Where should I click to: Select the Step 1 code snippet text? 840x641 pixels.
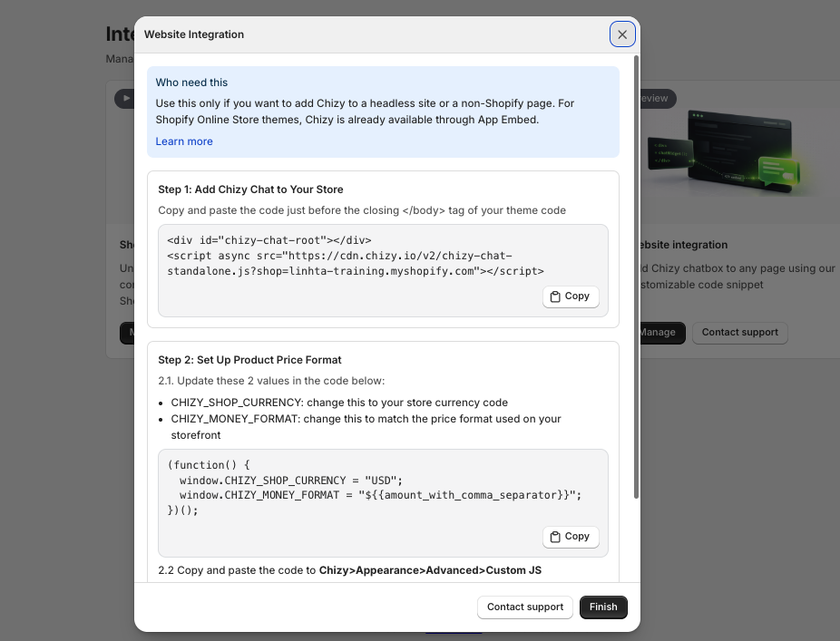(356, 256)
